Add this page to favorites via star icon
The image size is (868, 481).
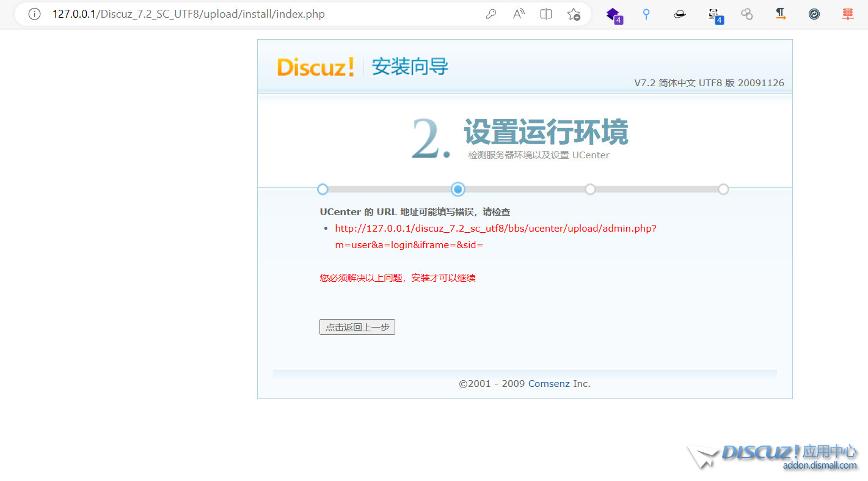(x=573, y=13)
